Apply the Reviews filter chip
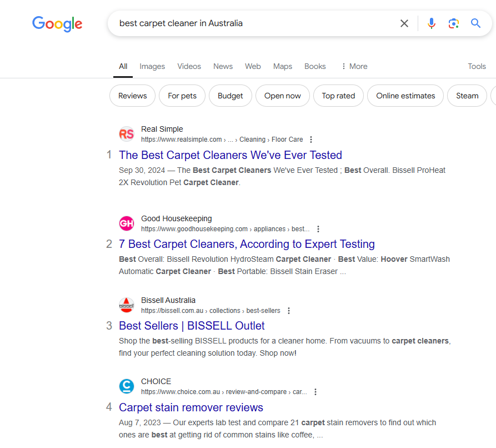Viewport: 496px width, 448px height. coord(133,96)
